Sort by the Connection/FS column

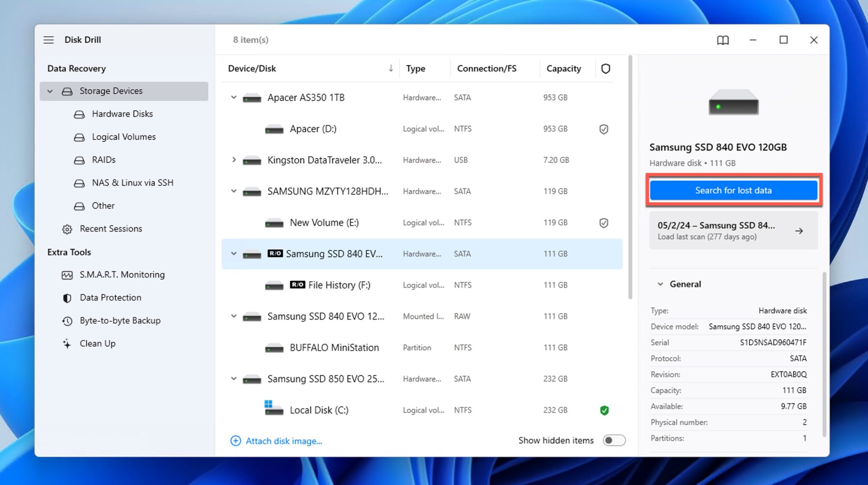[x=487, y=69]
